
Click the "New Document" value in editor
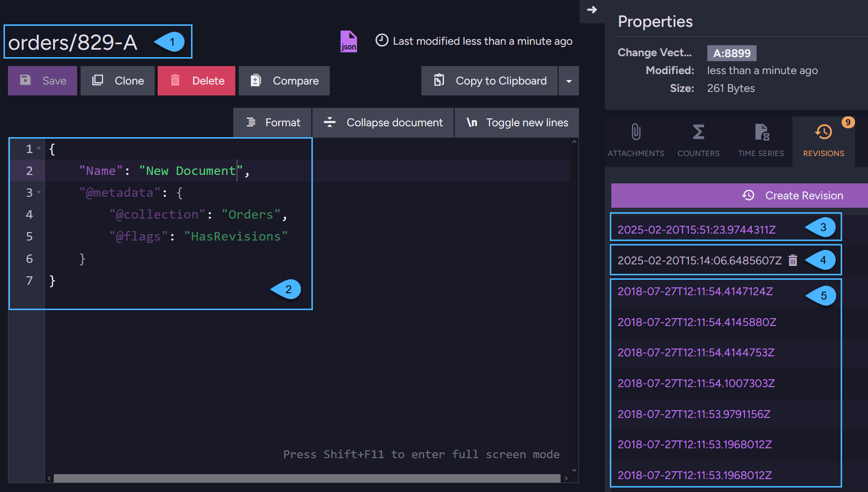click(191, 171)
